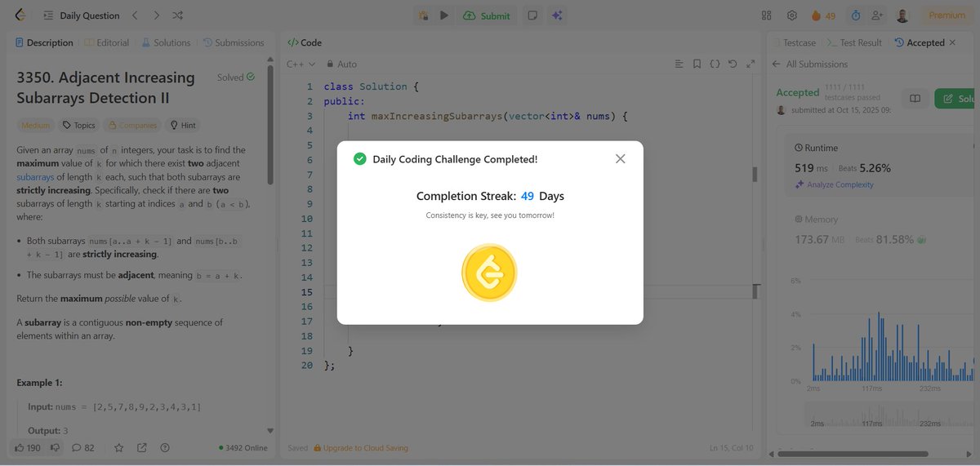
Task: Open the layout grid icon
Action: click(x=766, y=16)
